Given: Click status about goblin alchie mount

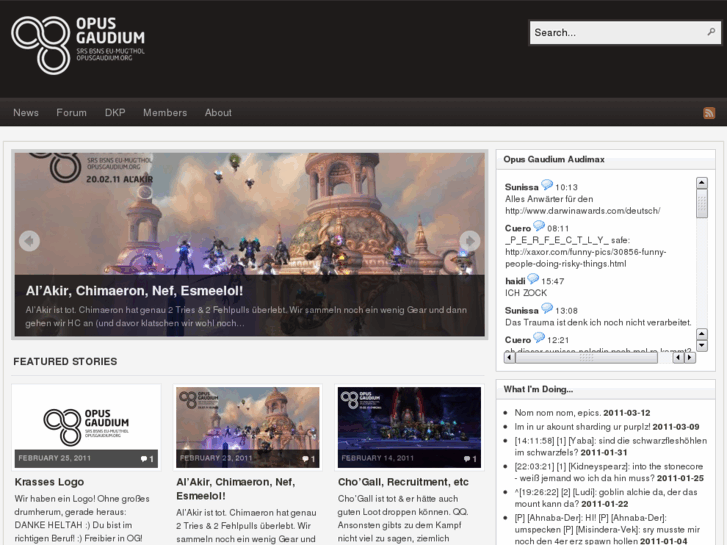Looking at the screenshot, I should pos(606,498).
